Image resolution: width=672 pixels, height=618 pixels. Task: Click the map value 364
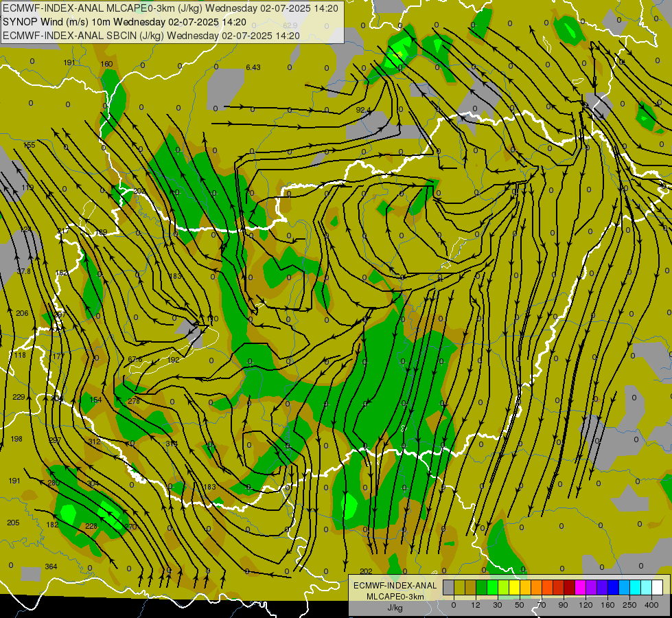[x=51, y=566]
